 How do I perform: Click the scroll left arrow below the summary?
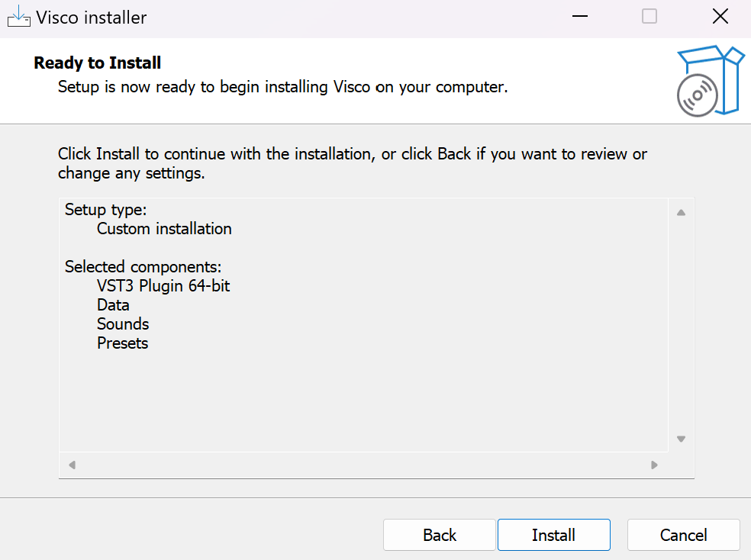click(72, 465)
